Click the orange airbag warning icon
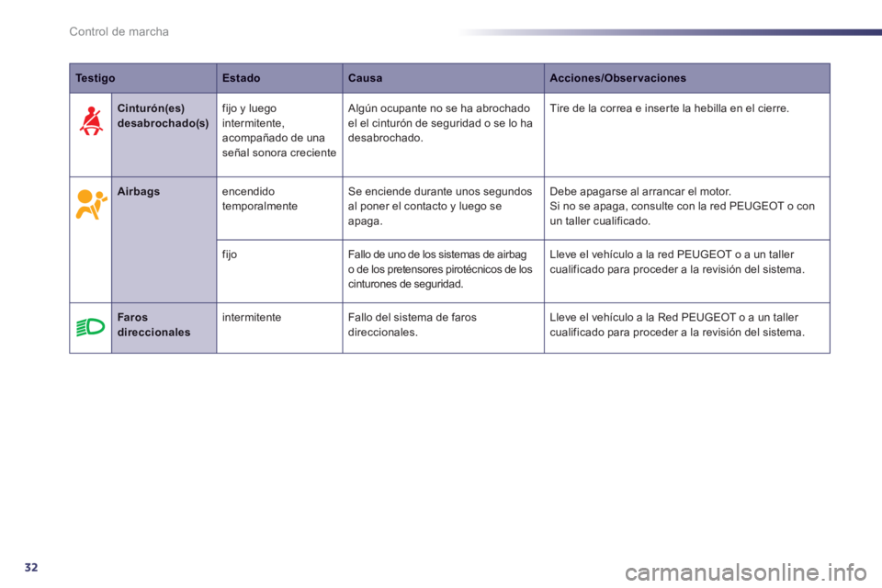The image size is (882, 588). pyautogui.click(x=91, y=205)
